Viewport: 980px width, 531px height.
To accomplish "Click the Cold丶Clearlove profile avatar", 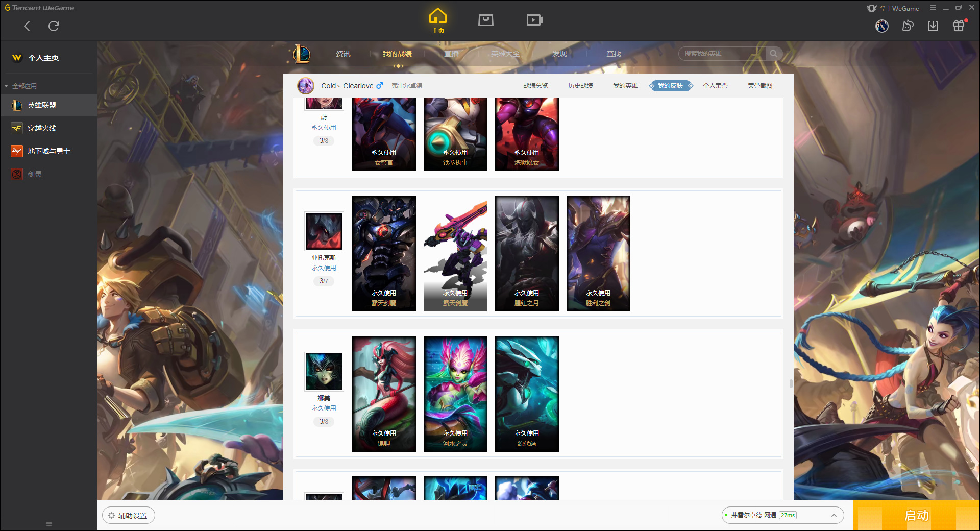I will [306, 86].
